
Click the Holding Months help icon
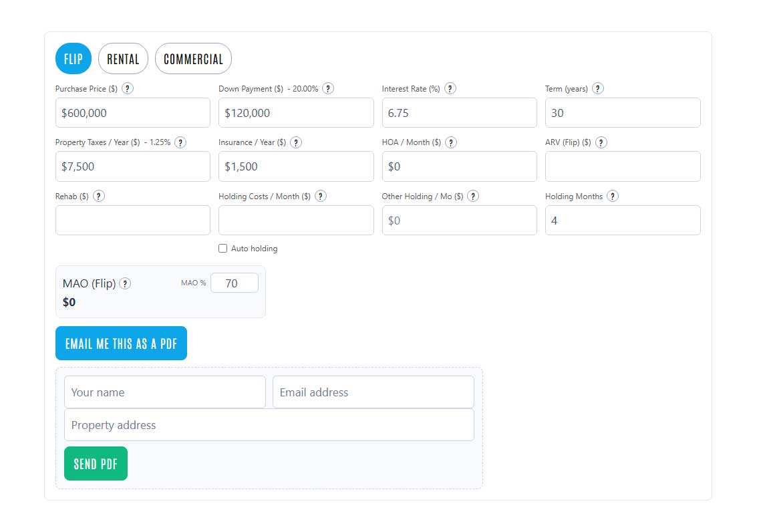tap(613, 196)
